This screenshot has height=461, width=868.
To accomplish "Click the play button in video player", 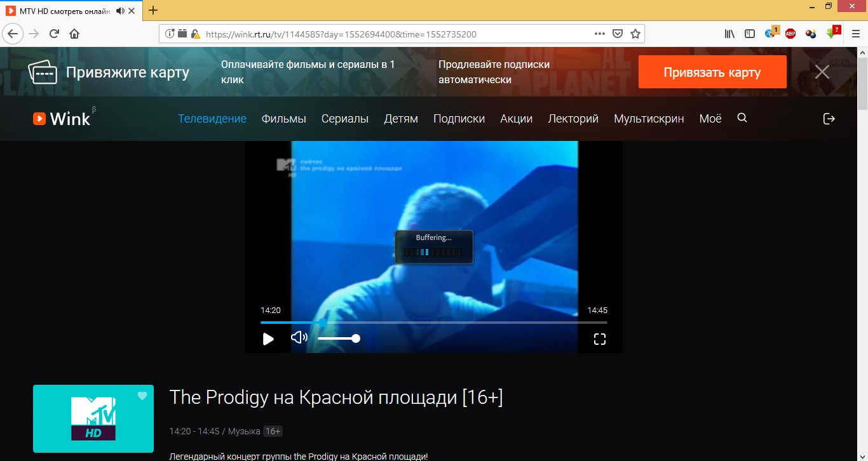I will [268, 339].
